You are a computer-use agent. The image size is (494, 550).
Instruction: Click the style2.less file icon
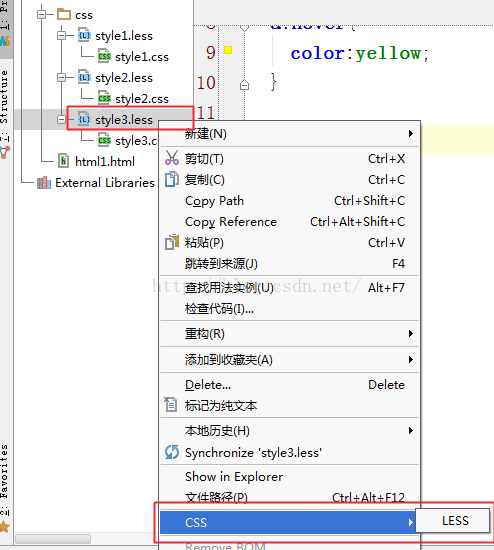coord(84,78)
